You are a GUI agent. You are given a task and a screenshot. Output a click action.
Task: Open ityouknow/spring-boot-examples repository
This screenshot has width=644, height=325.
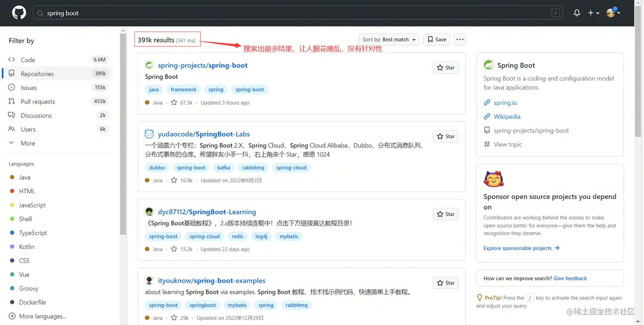[212, 280]
